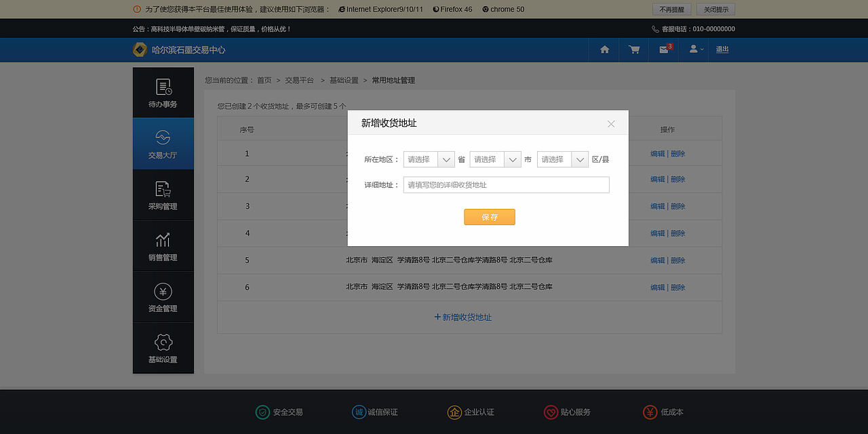
Task: Expand the city 请选择 dropdown
Action: pos(496,159)
